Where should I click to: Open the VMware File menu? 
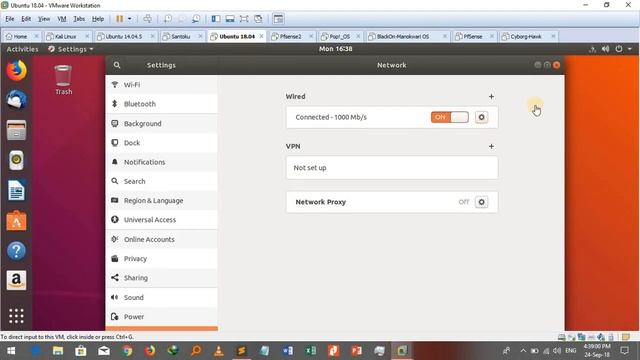10,19
